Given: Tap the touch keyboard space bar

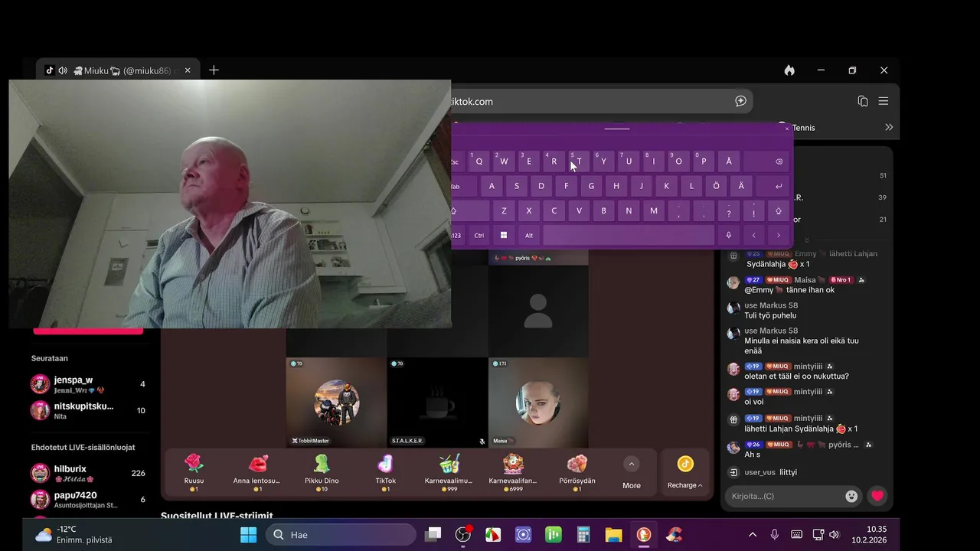Looking at the screenshot, I should [x=629, y=235].
